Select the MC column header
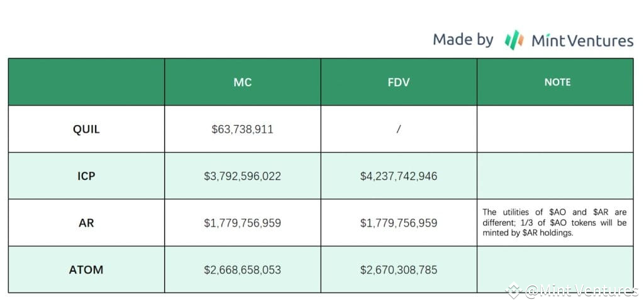644x305 pixels. pyautogui.click(x=242, y=82)
